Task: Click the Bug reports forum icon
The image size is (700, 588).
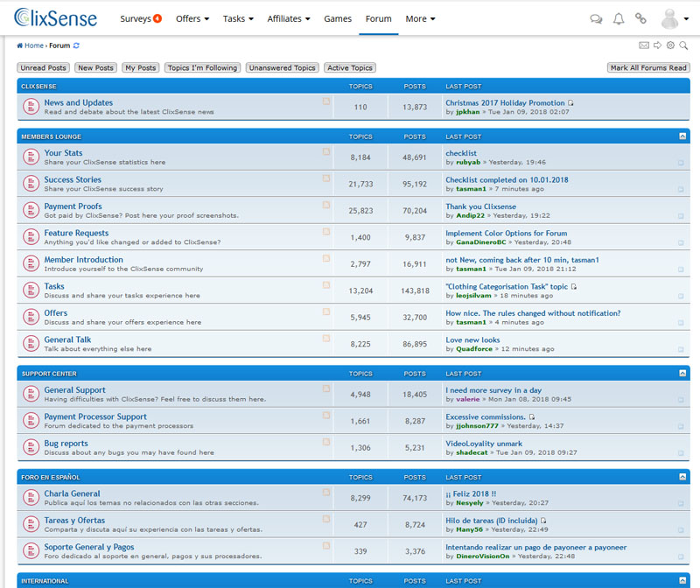Action: [x=31, y=447]
